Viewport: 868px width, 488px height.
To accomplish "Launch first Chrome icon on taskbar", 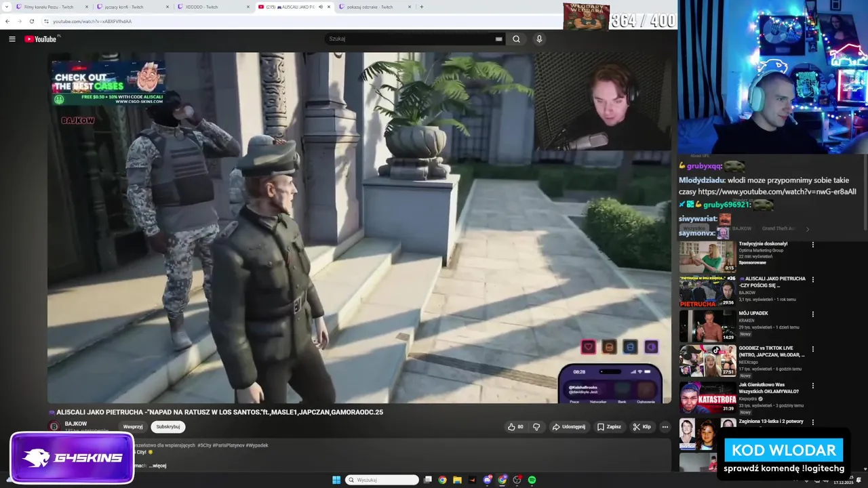I will [443, 480].
